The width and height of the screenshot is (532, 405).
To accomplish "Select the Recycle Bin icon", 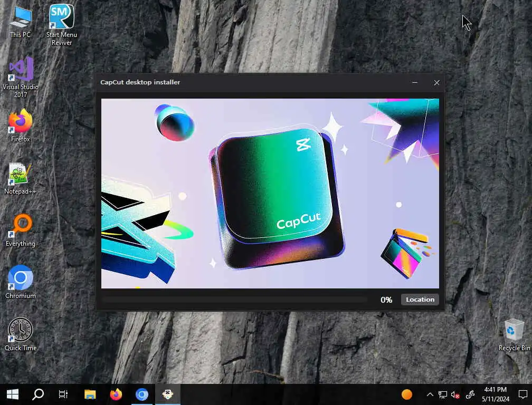I will [x=514, y=335].
